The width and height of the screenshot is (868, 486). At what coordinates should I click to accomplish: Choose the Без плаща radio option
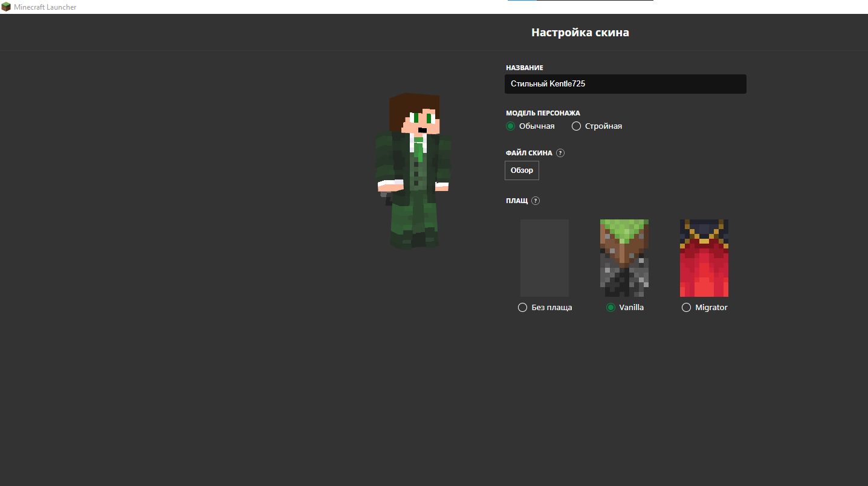[x=523, y=308]
